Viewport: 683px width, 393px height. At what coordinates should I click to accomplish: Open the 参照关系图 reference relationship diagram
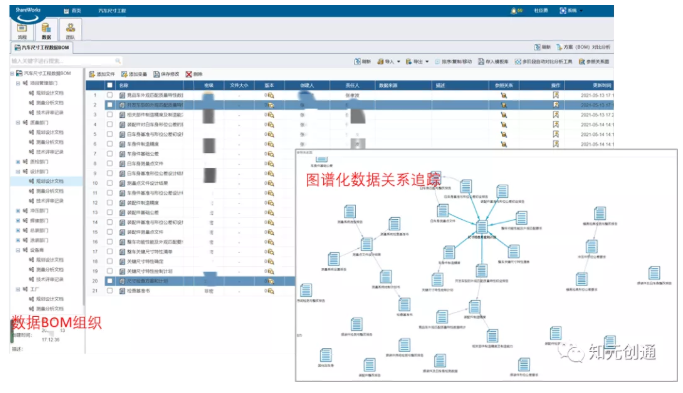point(594,61)
